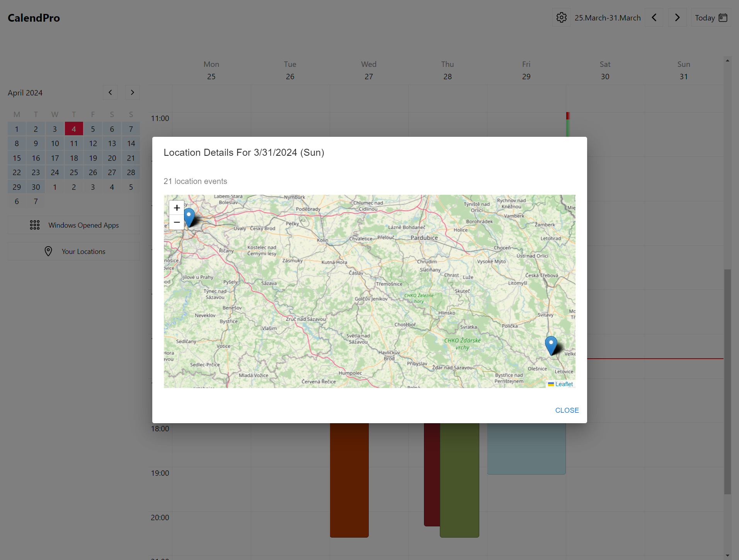Zoom out on the map

(177, 223)
